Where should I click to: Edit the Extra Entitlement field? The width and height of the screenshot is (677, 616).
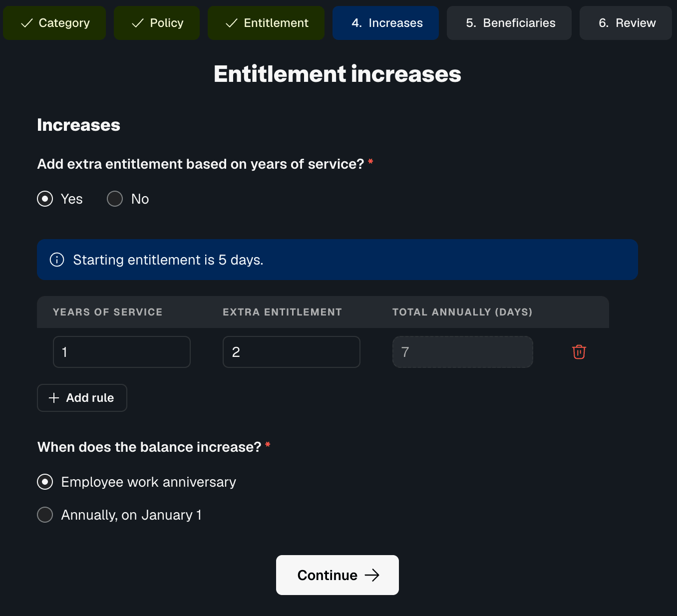coord(292,352)
